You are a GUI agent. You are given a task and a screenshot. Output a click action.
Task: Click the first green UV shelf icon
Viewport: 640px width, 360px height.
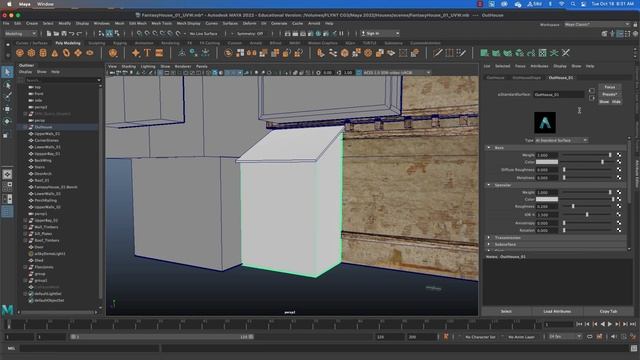point(484,53)
